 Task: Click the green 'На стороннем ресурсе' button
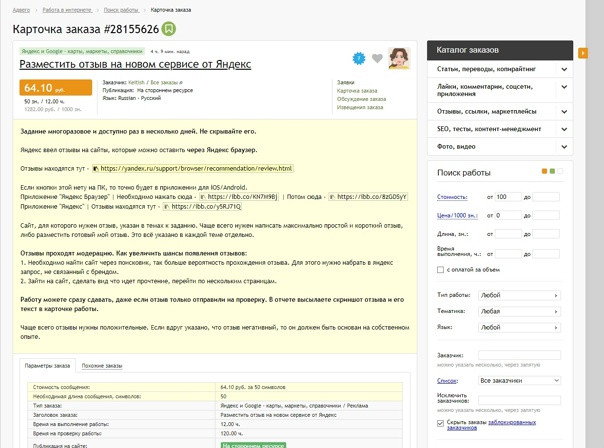point(253,445)
